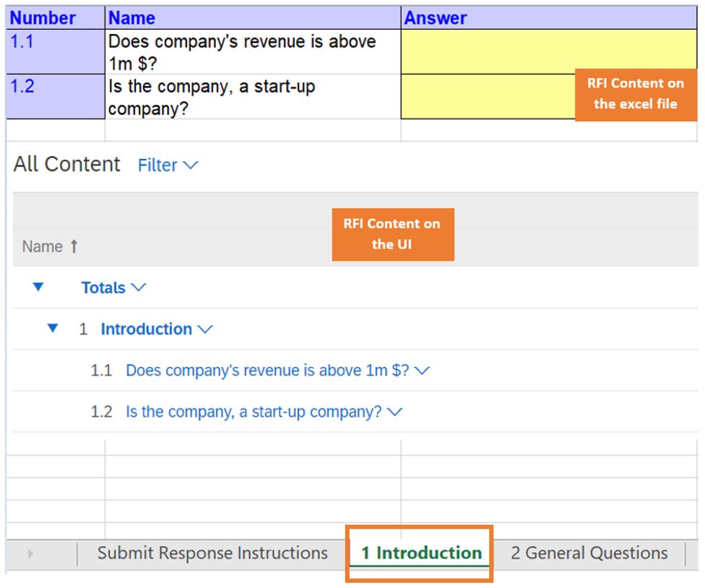Open the start-up company question link
This screenshot has height=588, width=705.
click(254, 412)
